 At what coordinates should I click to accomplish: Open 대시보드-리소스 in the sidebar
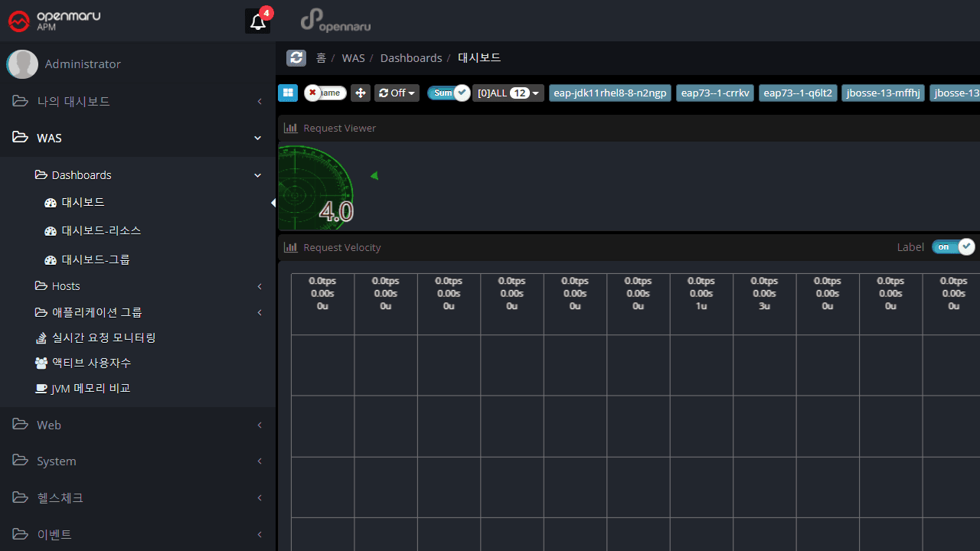coord(101,231)
